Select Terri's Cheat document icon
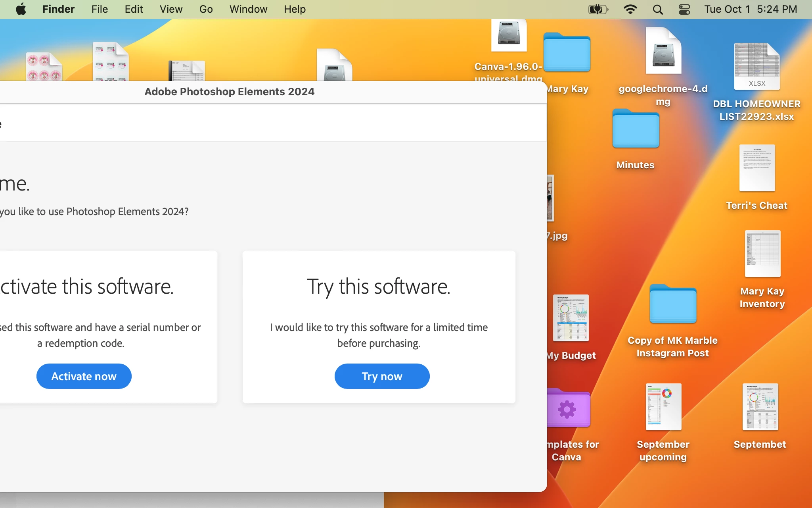 click(x=757, y=168)
